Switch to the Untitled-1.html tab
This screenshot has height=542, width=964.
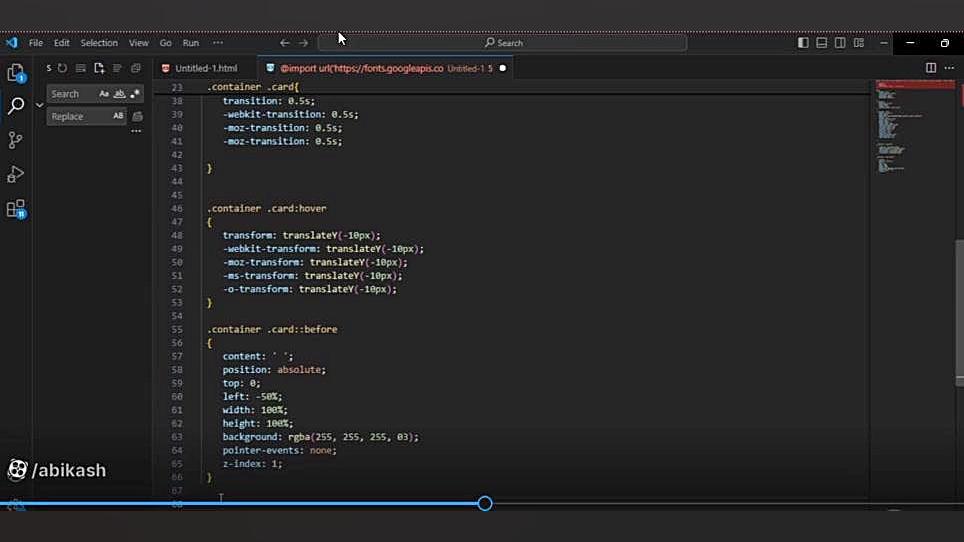tap(206, 68)
